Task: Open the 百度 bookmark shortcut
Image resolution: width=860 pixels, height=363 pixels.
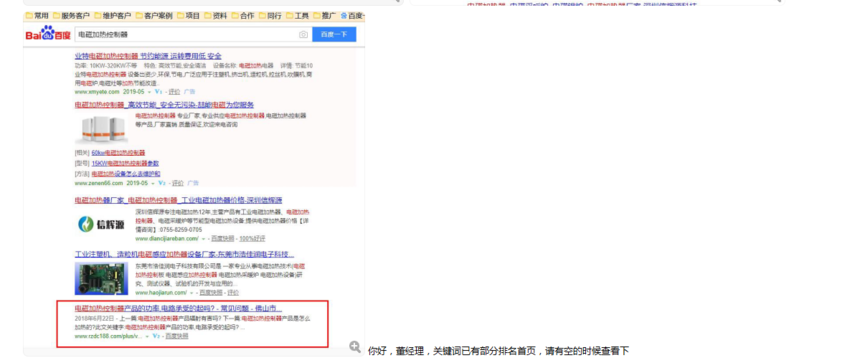Action: [x=353, y=16]
